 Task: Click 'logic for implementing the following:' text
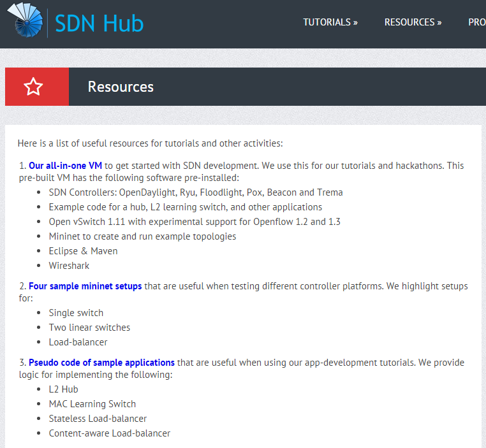coord(96,375)
